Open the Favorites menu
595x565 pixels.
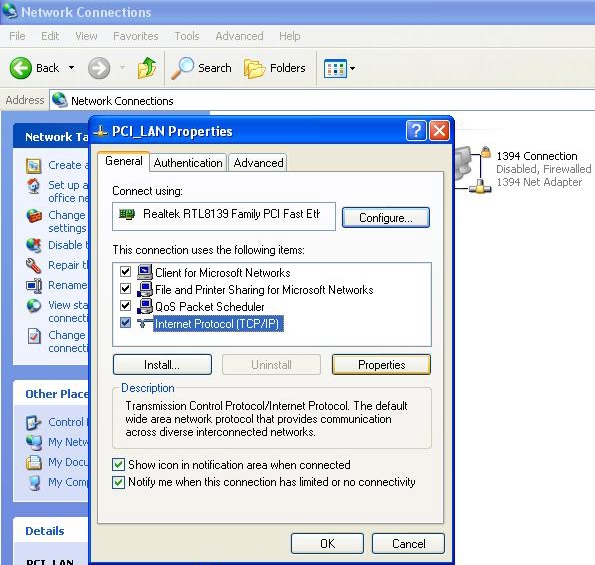(x=135, y=36)
